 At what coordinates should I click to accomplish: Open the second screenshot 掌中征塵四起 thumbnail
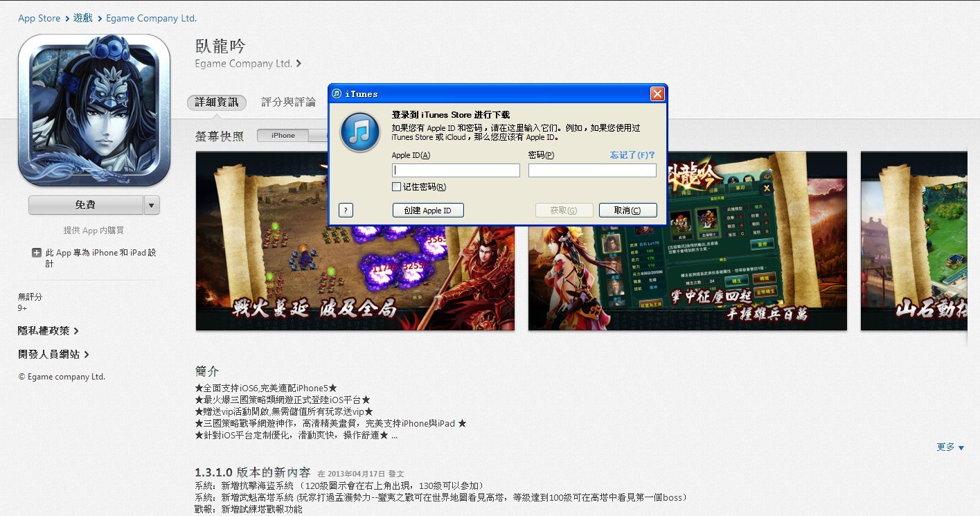[688, 241]
